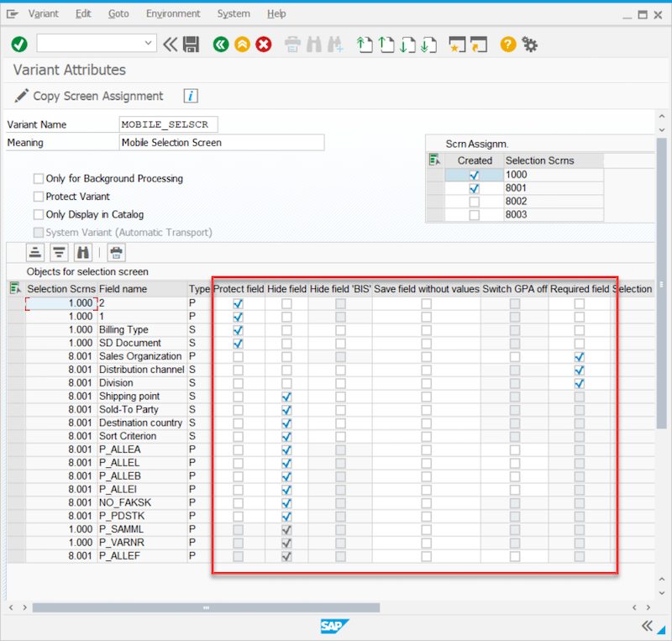Click the Create New Session icon

(x=457, y=45)
